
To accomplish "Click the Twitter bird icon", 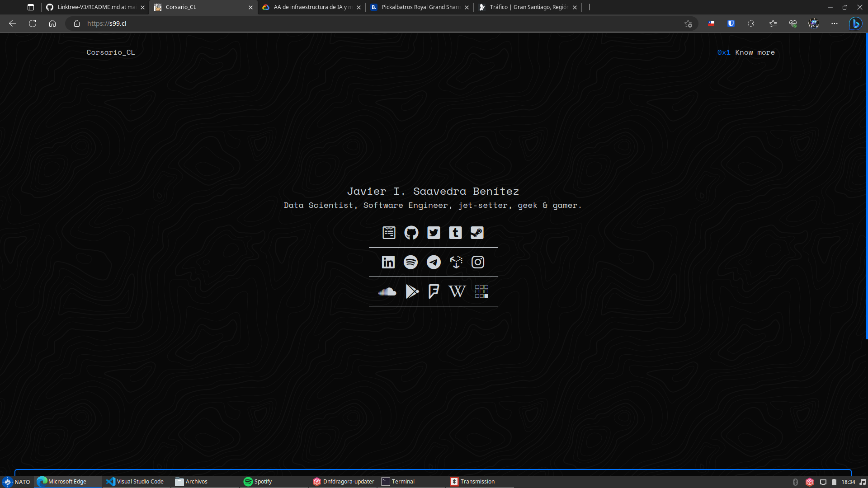I will click(x=434, y=233).
